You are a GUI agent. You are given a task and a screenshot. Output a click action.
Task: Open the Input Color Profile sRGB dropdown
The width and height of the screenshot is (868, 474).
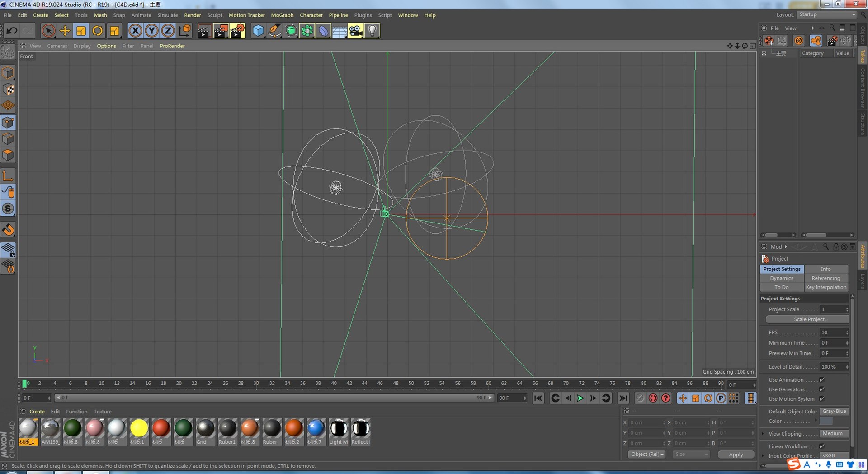834,455
